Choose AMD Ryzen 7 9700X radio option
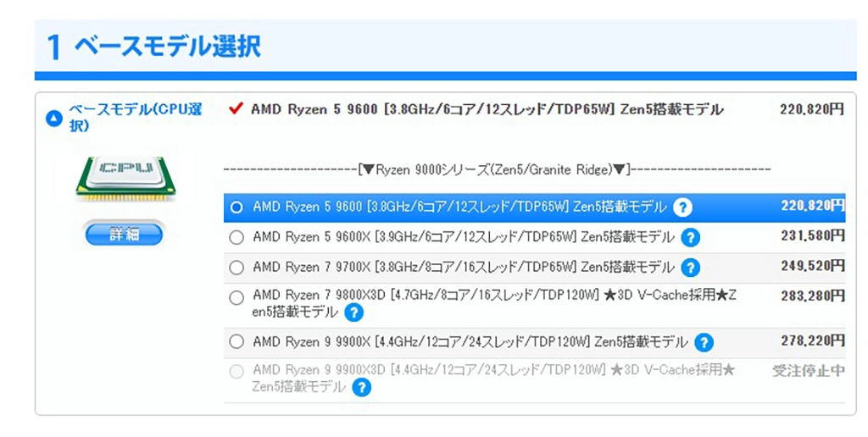868x437 pixels. pos(236,268)
